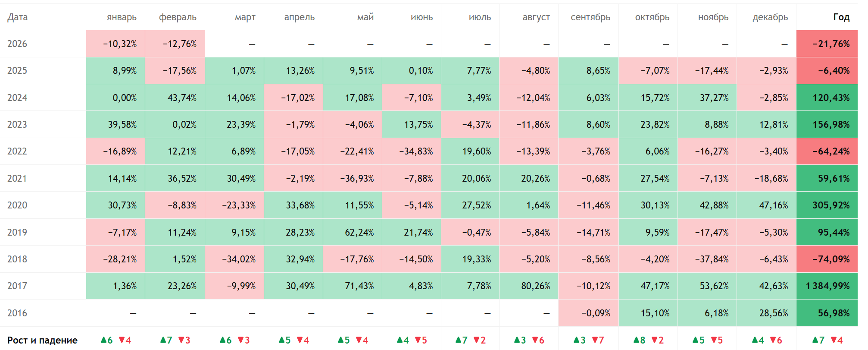Click the green up triangle in Год column

point(815,340)
